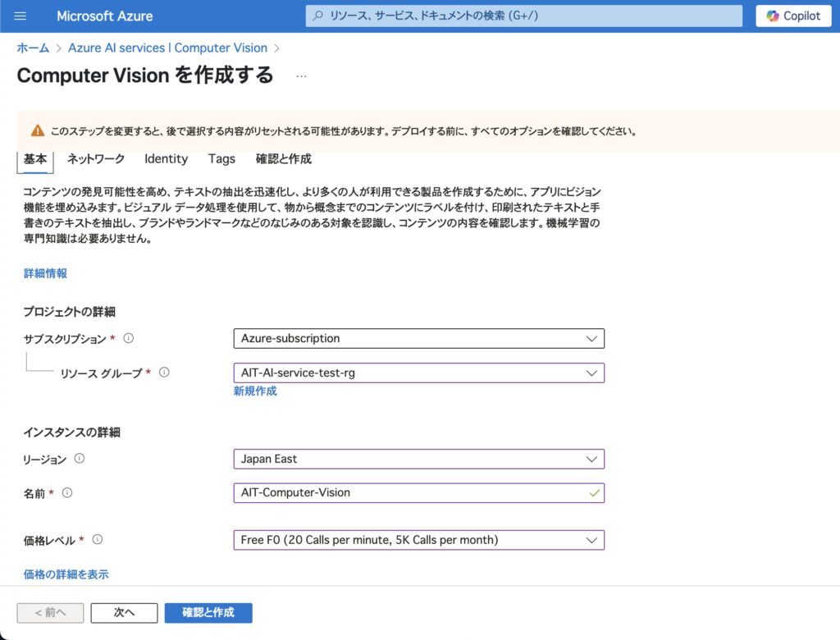This screenshot has width=840, height=640.
Task: Select the 基本 tab
Action: [x=35, y=159]
